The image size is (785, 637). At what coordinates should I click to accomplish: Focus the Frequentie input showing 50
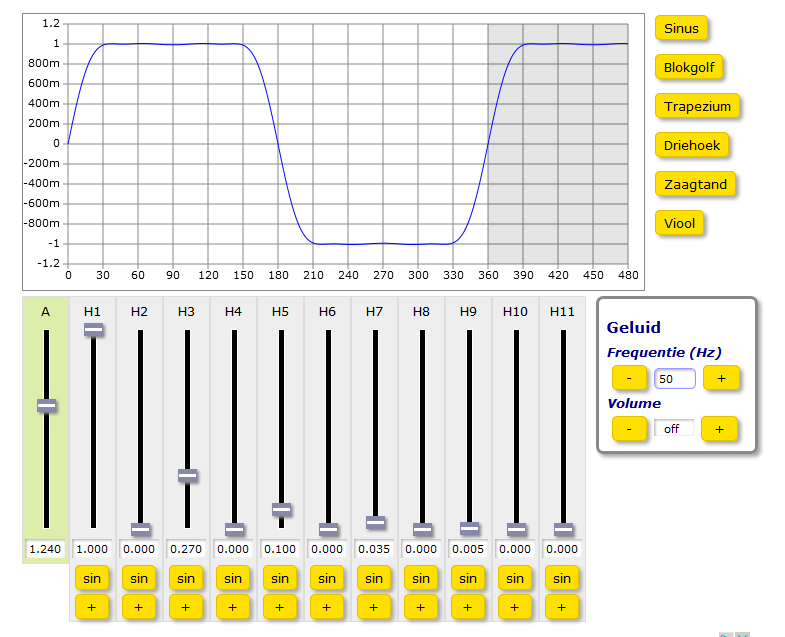point(674,379)
